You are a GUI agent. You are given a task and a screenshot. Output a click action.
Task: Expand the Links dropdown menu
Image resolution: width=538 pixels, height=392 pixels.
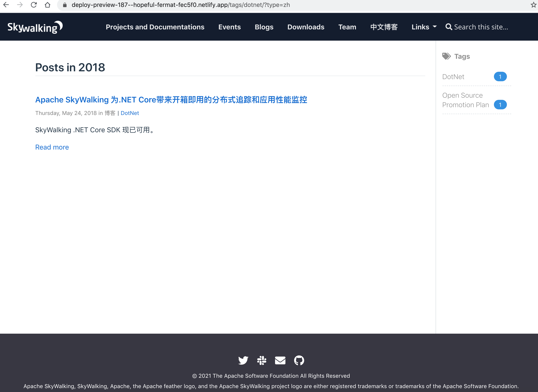click(424, 27)
